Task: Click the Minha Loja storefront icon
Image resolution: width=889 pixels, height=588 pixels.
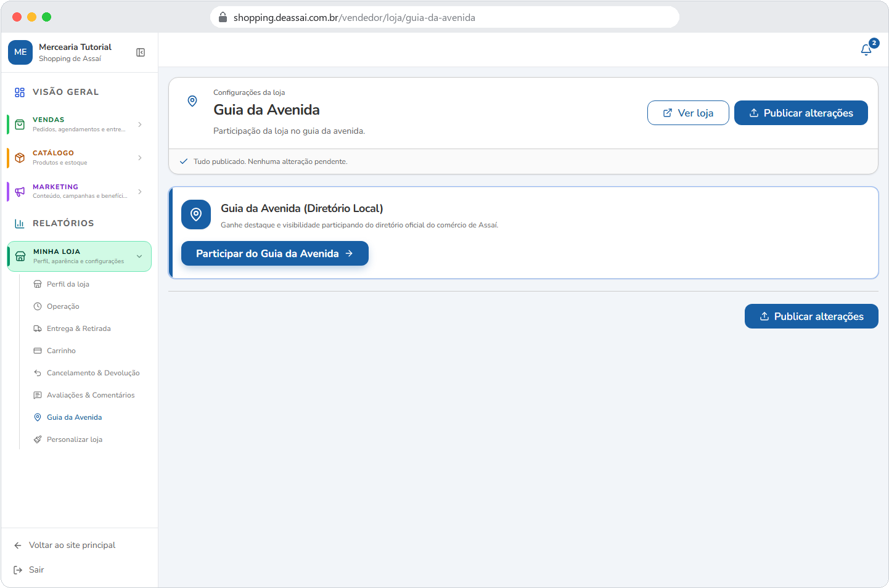Action: [x=20, y=256]
